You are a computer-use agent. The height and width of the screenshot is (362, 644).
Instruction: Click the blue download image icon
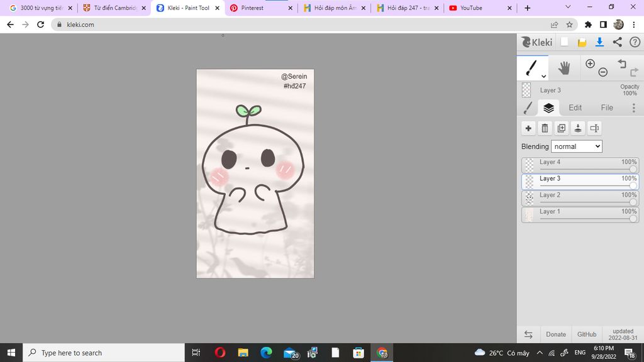pyautogui.click(x=599, y=42)
